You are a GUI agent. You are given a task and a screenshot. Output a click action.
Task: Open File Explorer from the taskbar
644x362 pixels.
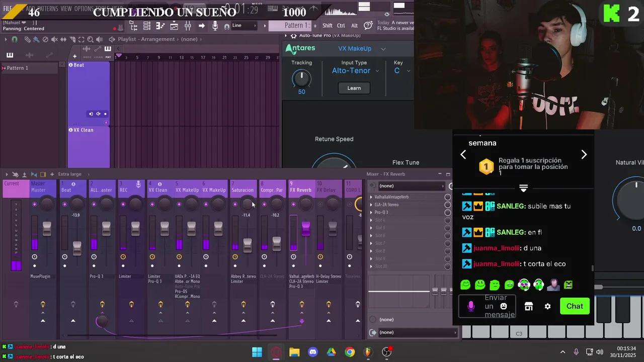[x=294, y=352]
